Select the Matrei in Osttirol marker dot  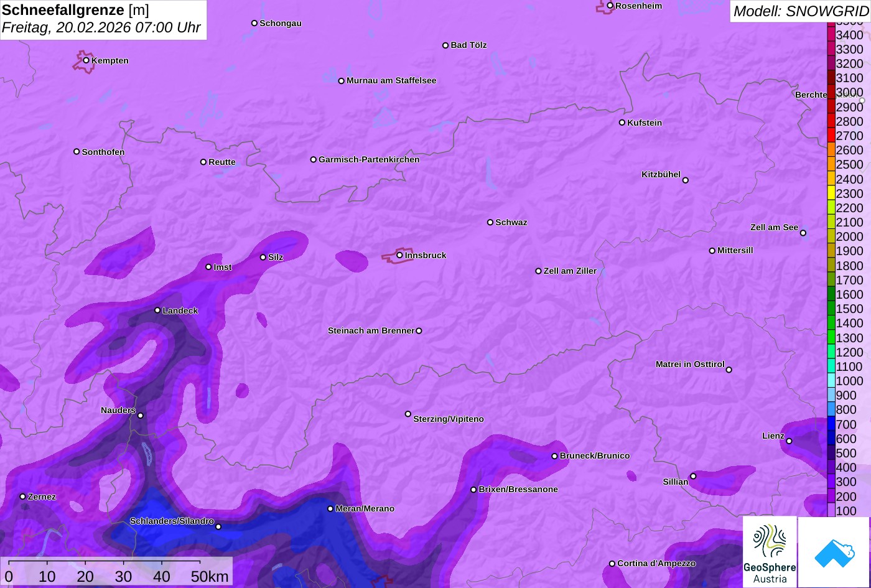coord(729,370)
